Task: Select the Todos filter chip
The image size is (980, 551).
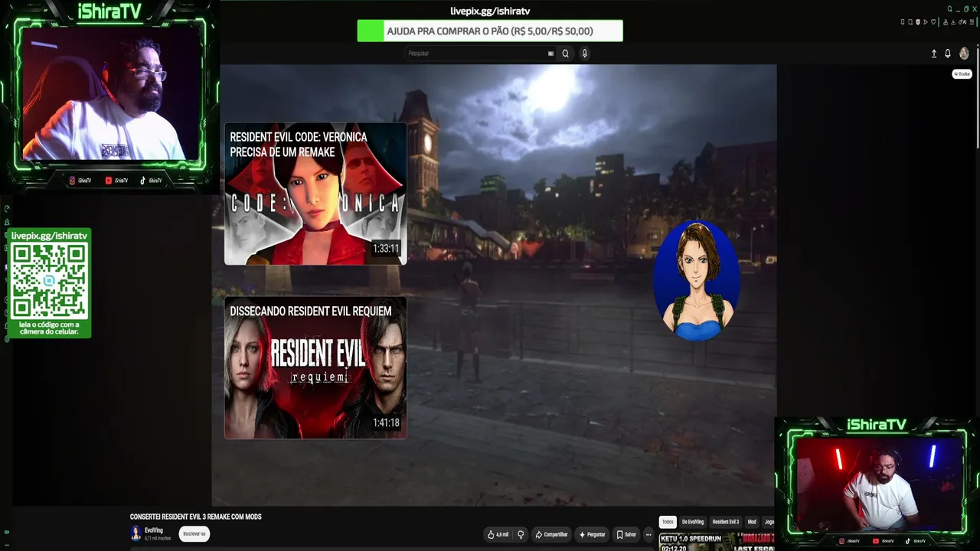Action: 668,522
